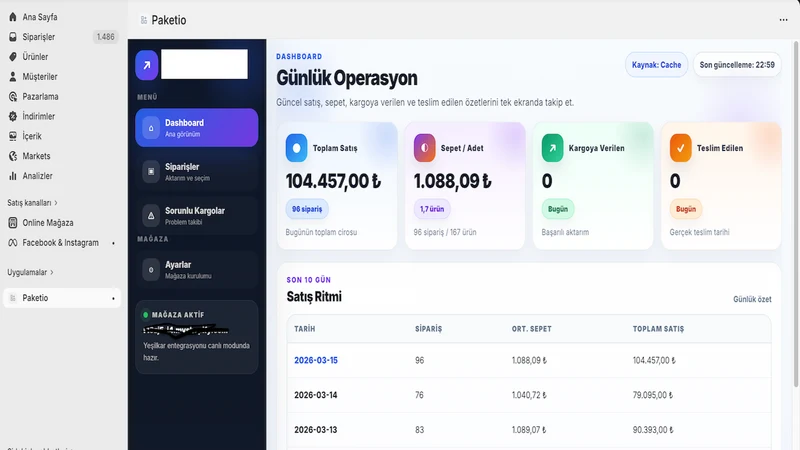
Task: Click the İndirimler discount icon
Action: [x=13, y=116]
